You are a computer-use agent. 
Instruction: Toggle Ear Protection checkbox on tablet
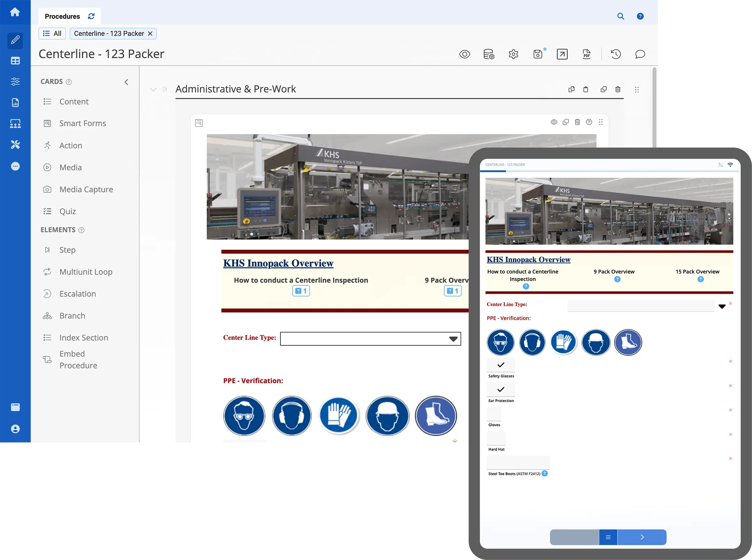pos(501,389)
